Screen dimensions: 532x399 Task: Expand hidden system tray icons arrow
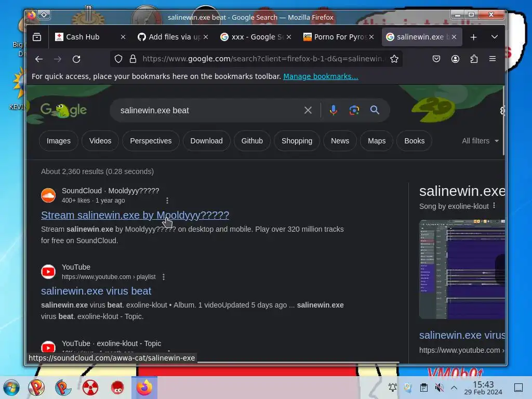[454, 388]
